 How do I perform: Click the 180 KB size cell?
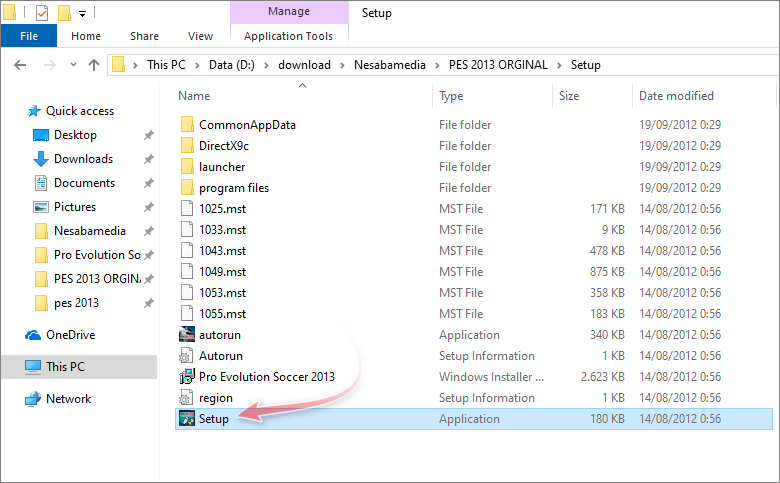coord(607,419)
